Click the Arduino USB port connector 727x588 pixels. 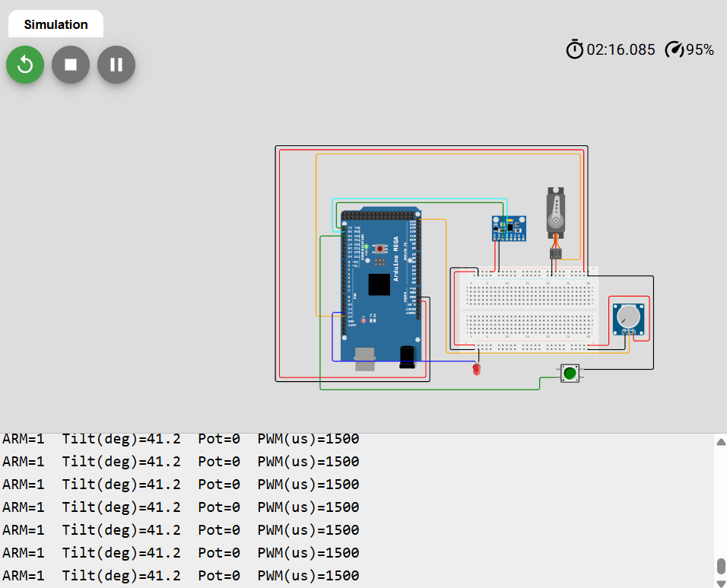click(367, 356)
